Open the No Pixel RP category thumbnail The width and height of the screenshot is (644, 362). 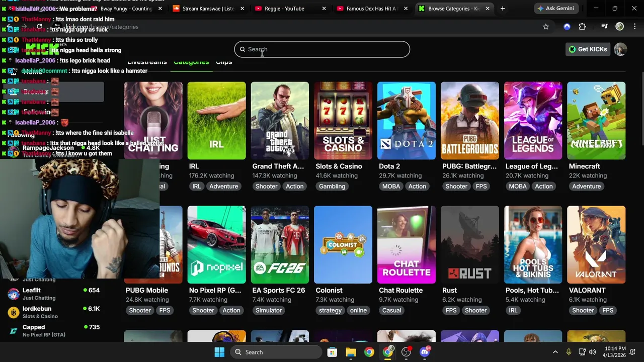(216, 244)
